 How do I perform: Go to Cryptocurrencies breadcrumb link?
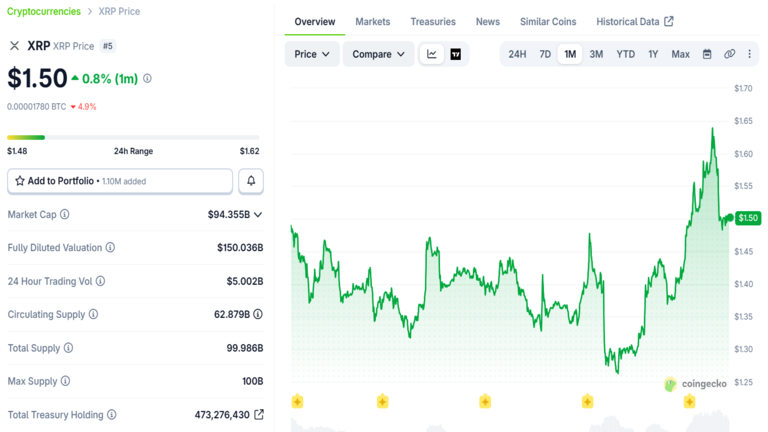click(44, 11)
